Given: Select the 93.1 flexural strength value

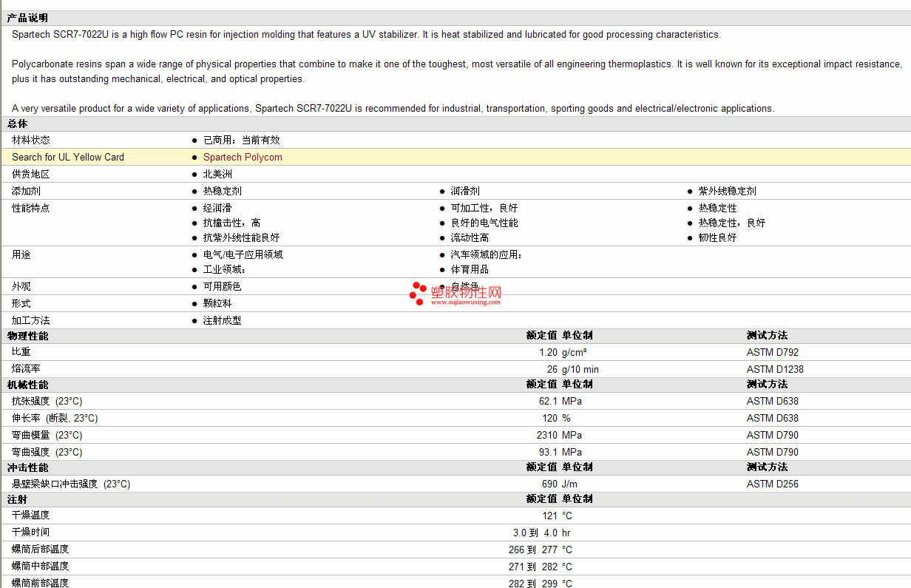Looking at the screenshot, I should tap(548, 452).
